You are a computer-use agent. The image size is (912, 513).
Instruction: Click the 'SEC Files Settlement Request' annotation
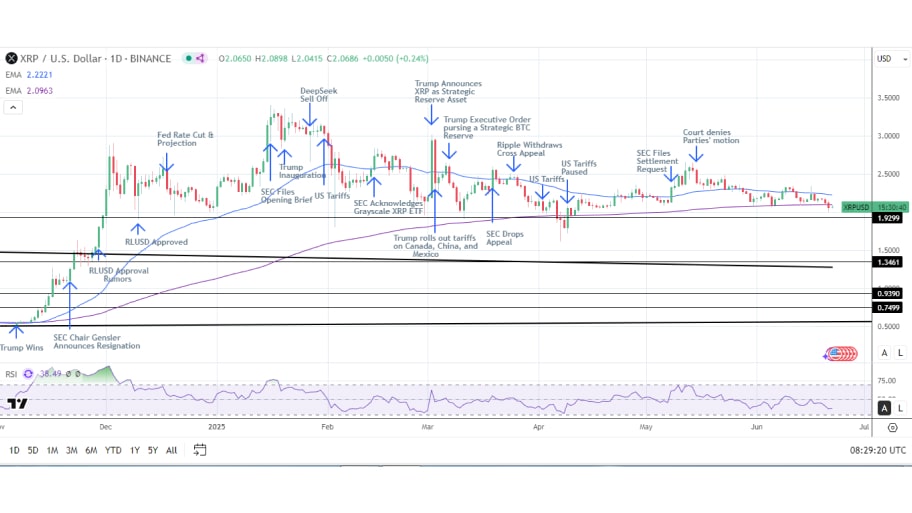click(657, 161)
